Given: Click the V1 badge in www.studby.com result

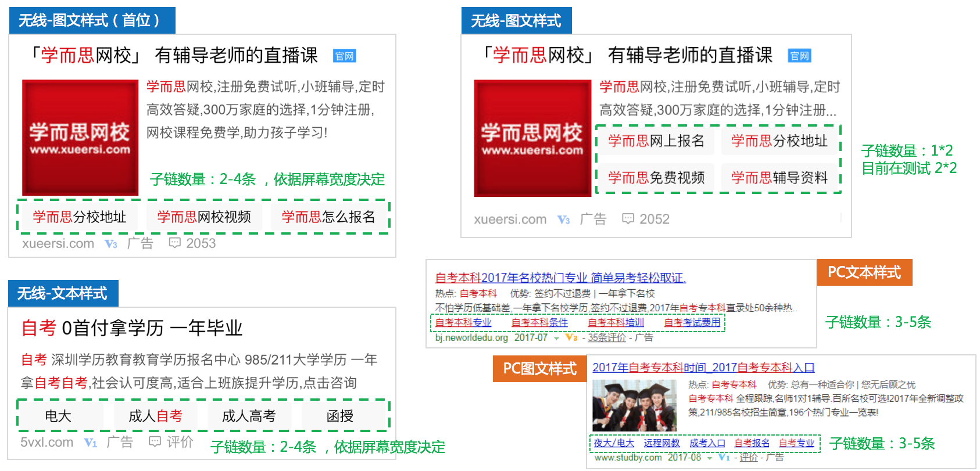Looking at the screenshot, I should point(724,458).
